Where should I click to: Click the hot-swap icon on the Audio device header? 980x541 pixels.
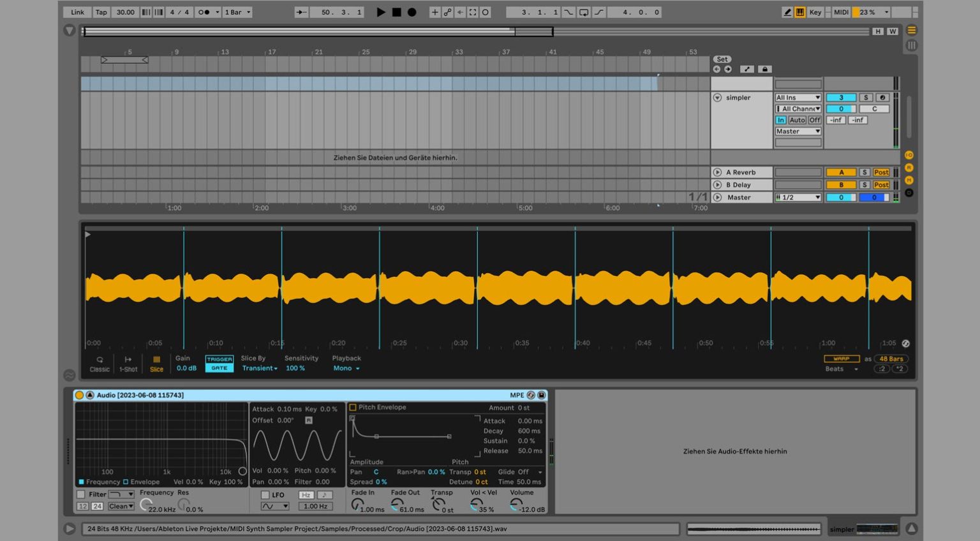coord(531,395)
